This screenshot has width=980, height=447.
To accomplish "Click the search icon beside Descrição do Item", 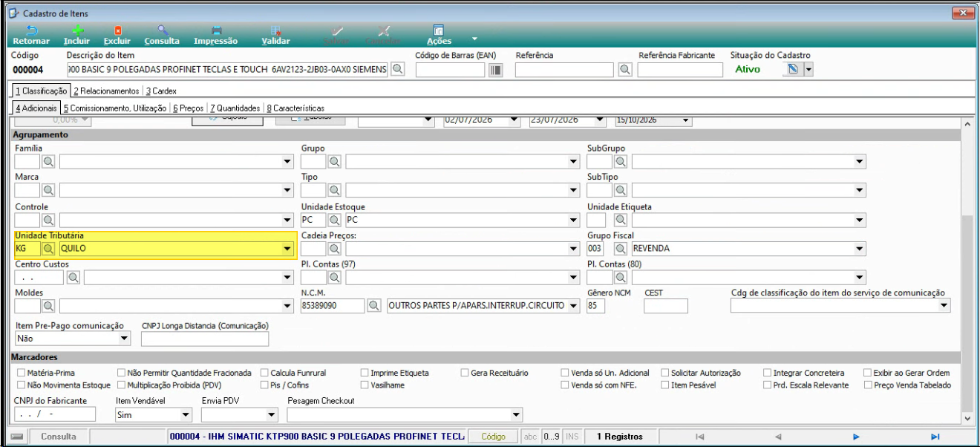I will (x=398, y=69).
